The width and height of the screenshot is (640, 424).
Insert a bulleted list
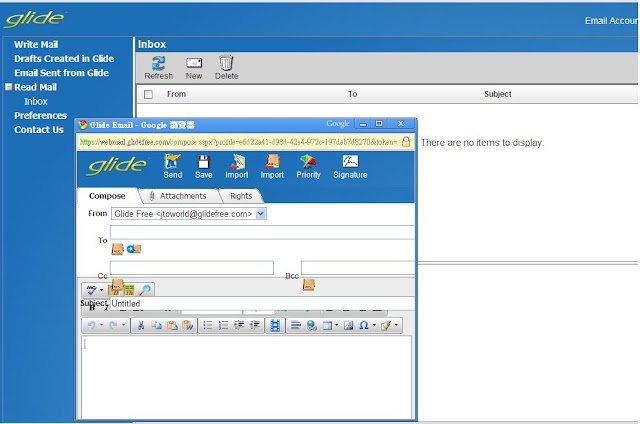(208, 325)
